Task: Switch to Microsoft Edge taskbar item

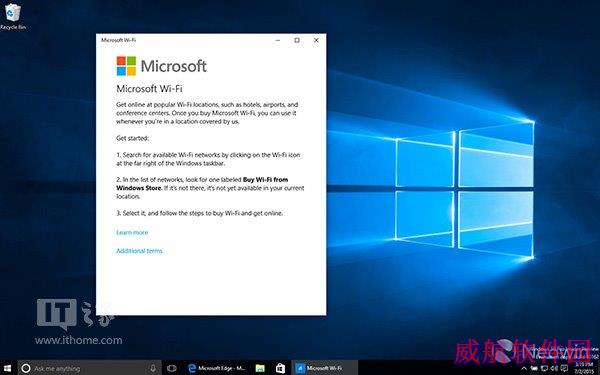Action: pyautogui.click(x=217, y=368)
